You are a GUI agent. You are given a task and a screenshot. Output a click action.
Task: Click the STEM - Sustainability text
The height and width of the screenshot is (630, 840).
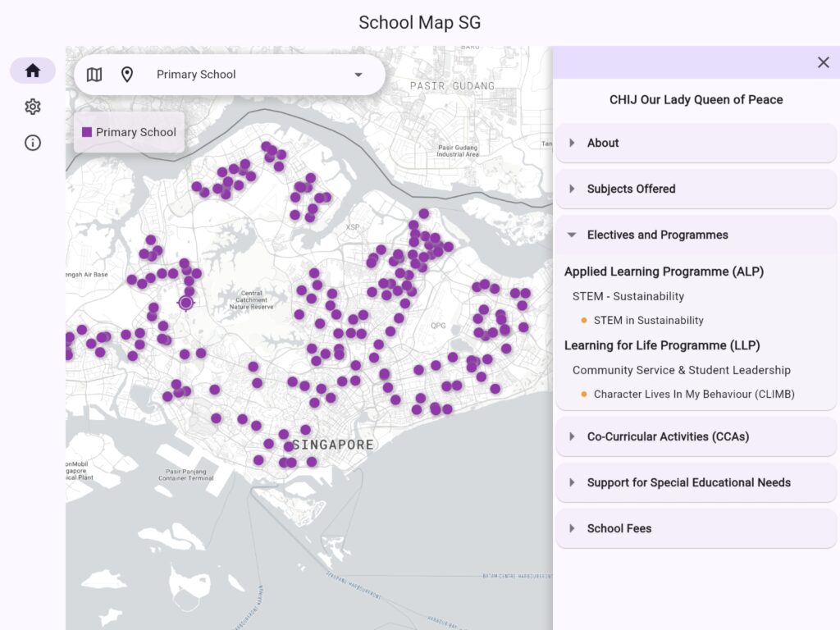point(628,296)
